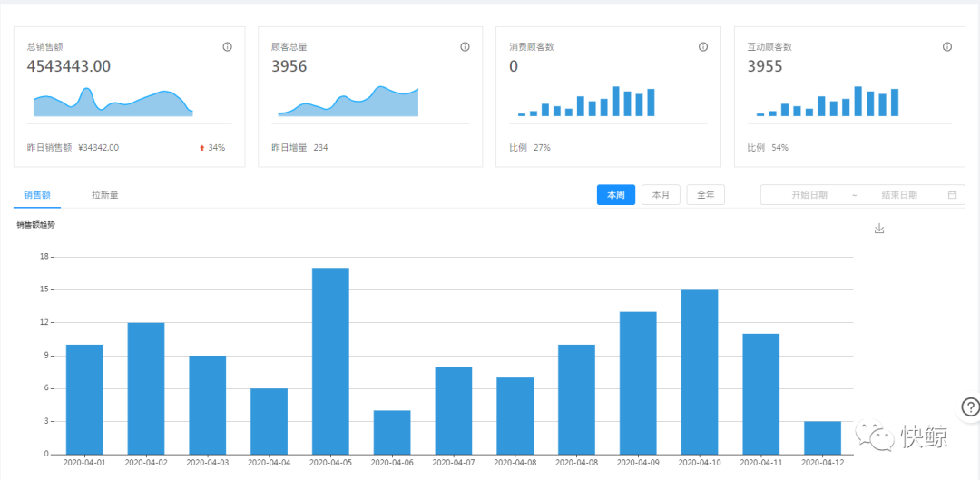The height and width of the screenshot is (480, 980).
Task: Click info icon on 消费顾客数 card
Action: tap(702, 47)
